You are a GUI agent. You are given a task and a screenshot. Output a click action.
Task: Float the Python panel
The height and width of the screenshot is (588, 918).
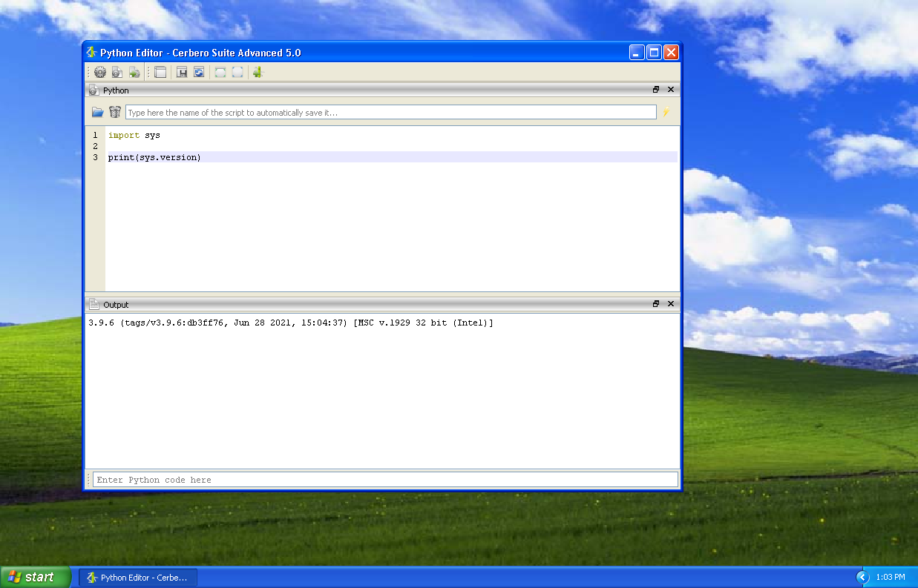[656, 90]
